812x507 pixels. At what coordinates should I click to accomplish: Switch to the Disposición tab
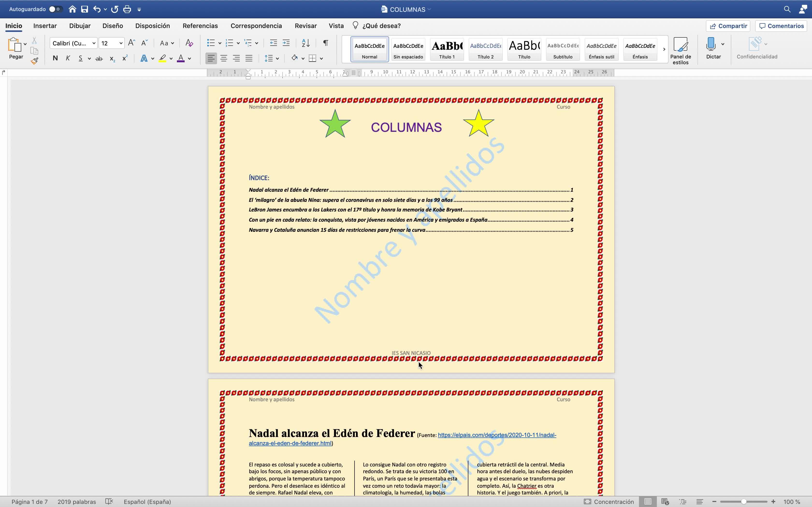pos(152,26)
